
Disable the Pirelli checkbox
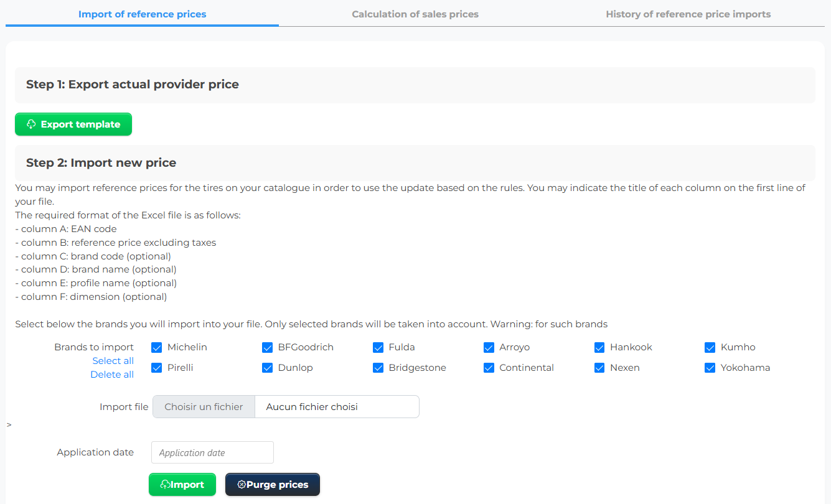[157, 368]
